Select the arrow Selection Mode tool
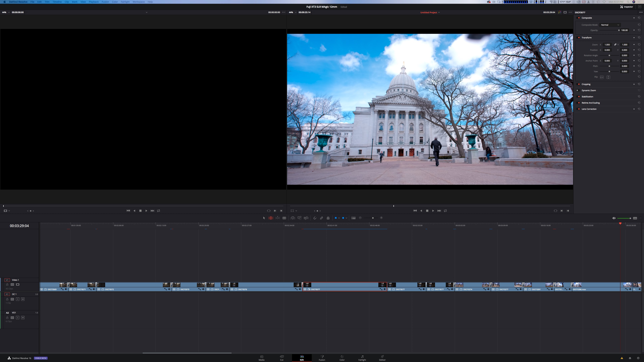The height and width of the screenshot is (362, 644). click(264, 218)
